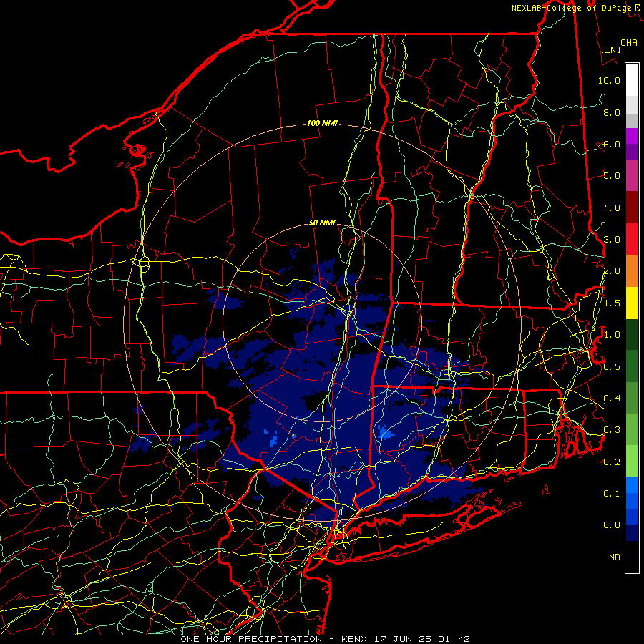
Task: Click the [IN] units label
Action: pyautogui.click(x=610, y=49)
